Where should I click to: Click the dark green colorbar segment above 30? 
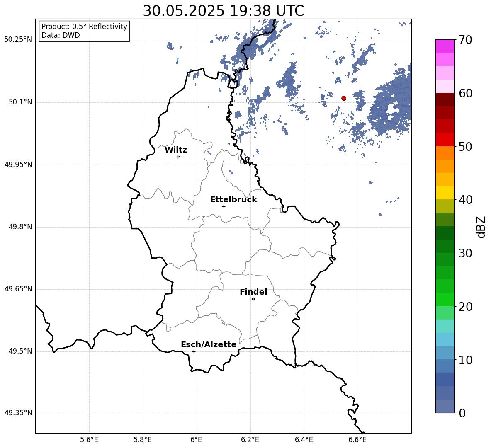point(445,246)
